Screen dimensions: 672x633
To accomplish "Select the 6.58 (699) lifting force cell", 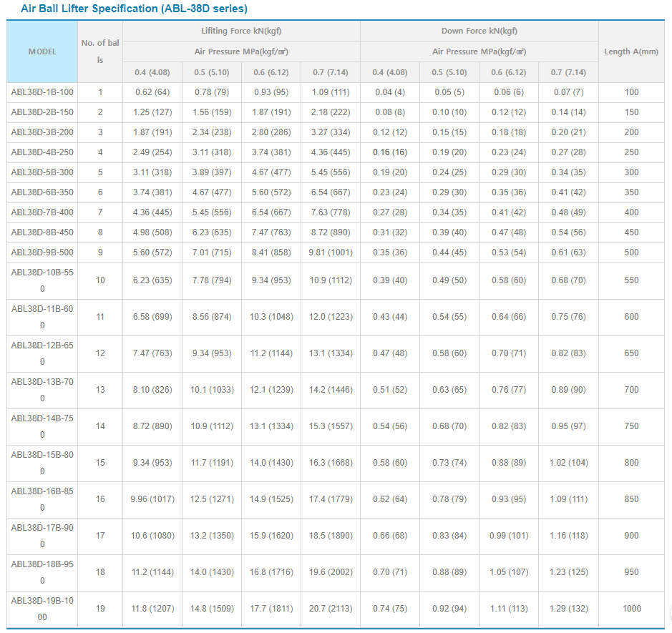I will (152, 317).
